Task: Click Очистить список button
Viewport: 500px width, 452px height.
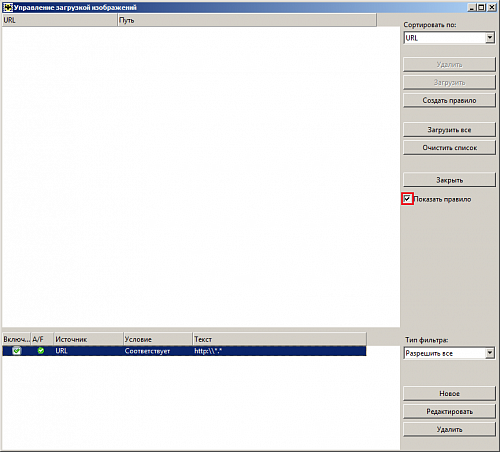Action: tap(449, 148)
